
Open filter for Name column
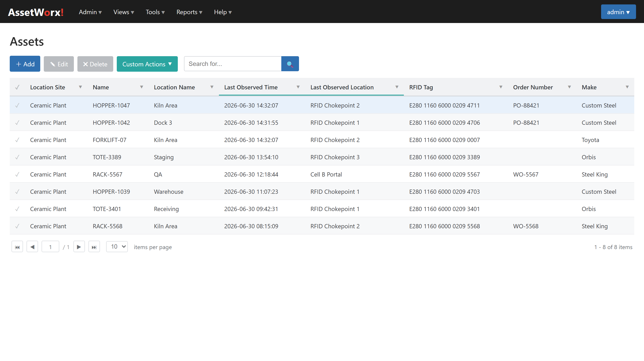point(142,87)
